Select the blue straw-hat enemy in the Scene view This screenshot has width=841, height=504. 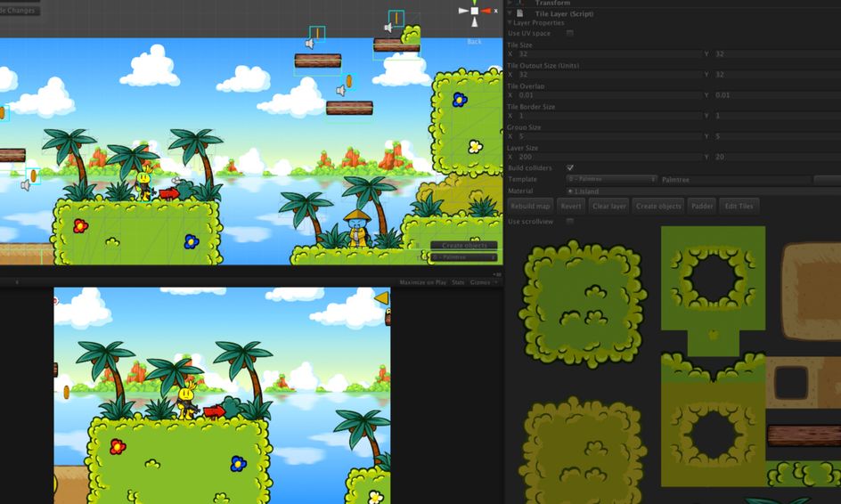click(358, 228)
